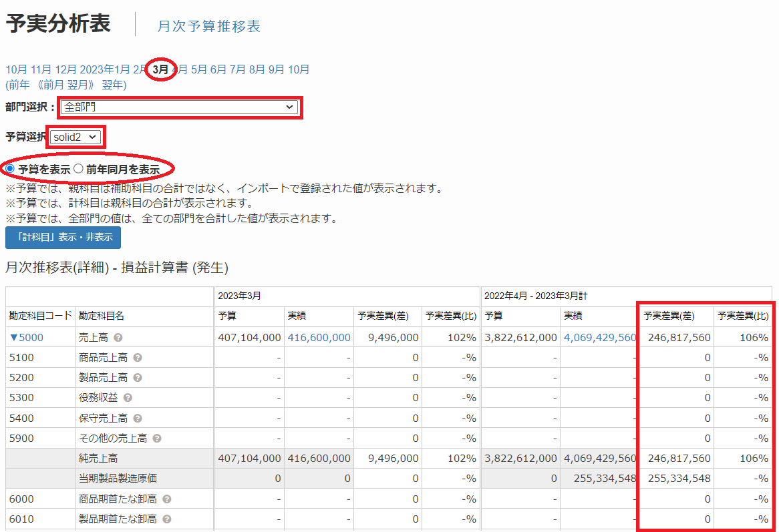Click the 勘定科目名 column header

click(x=102, y=316)
